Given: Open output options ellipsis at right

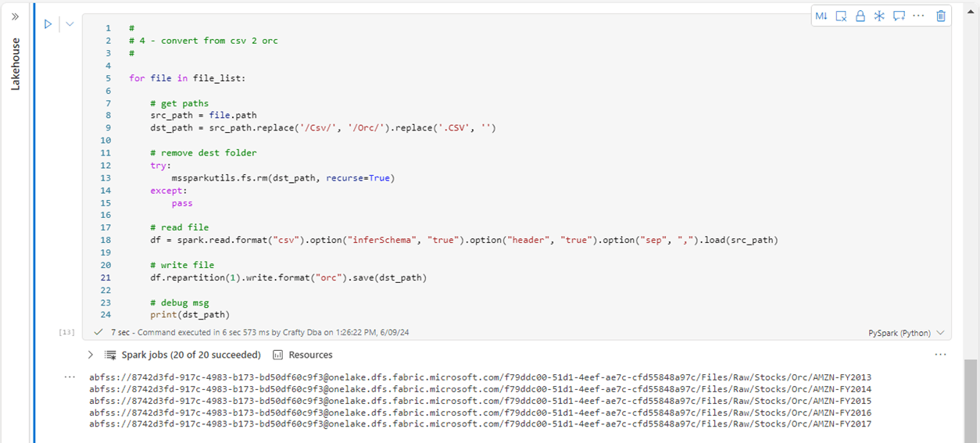Looking at the screenshot, I should pyautogui.click(x=940, y=355).
